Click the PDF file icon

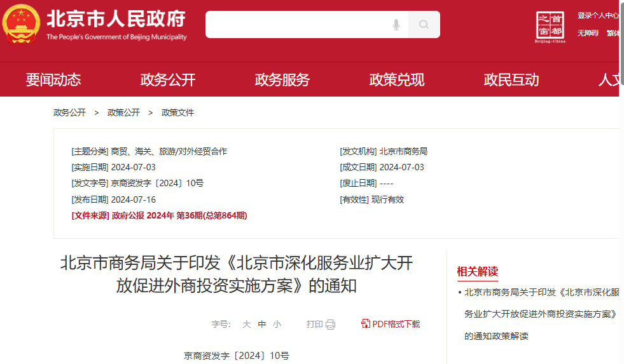click(365, 324)
